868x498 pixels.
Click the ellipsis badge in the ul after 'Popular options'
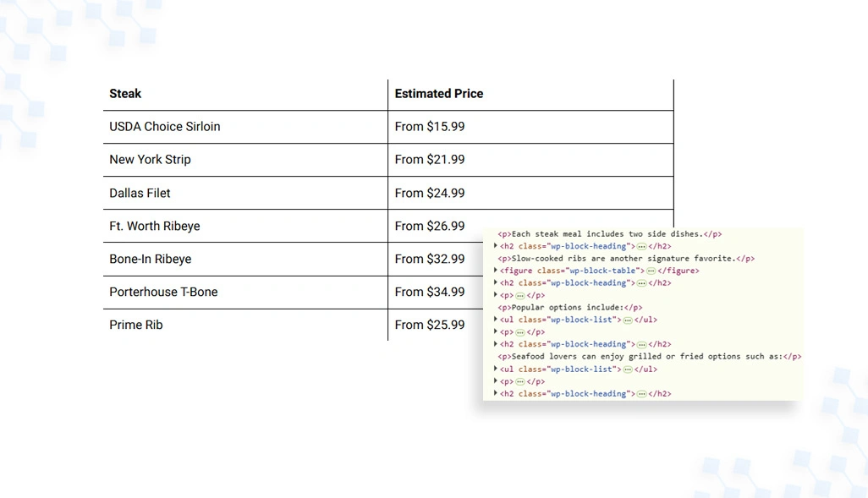[628, 320]
